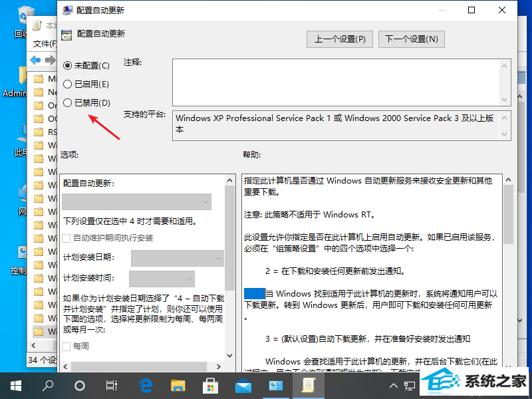Click help line '3 = (默认设置)自动下载更新'
Image resolution: width=532 pixels, height=399 pixels.
[x=368, y=339]
